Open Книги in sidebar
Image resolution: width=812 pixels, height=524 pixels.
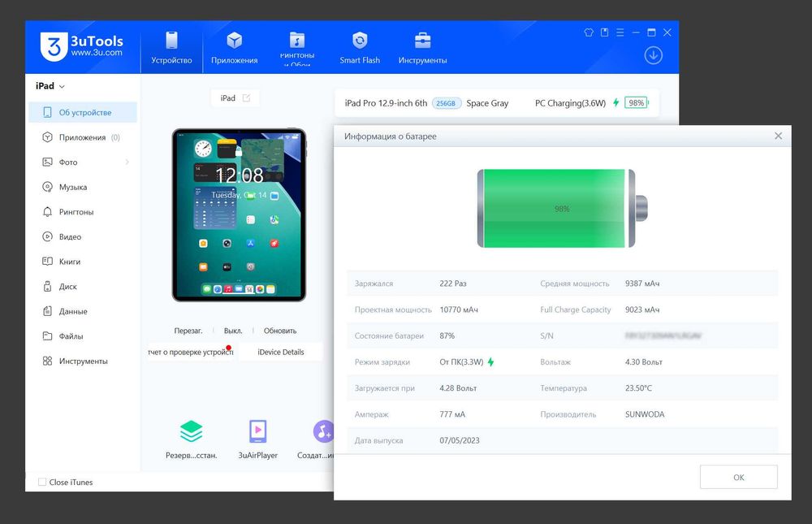(x=83, y=262)
